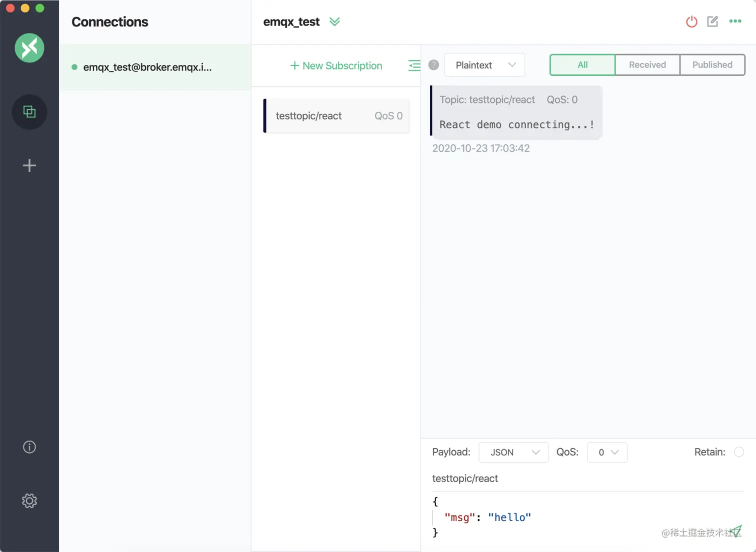Switch to the Published messages tab
Screen dimensions: 756x552
click(712, 65)
